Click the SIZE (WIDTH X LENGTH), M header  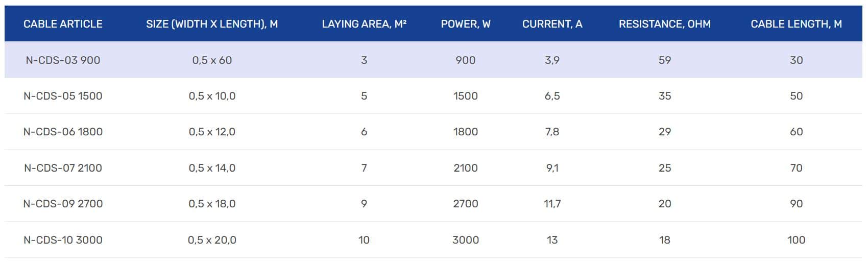point(212,24)
